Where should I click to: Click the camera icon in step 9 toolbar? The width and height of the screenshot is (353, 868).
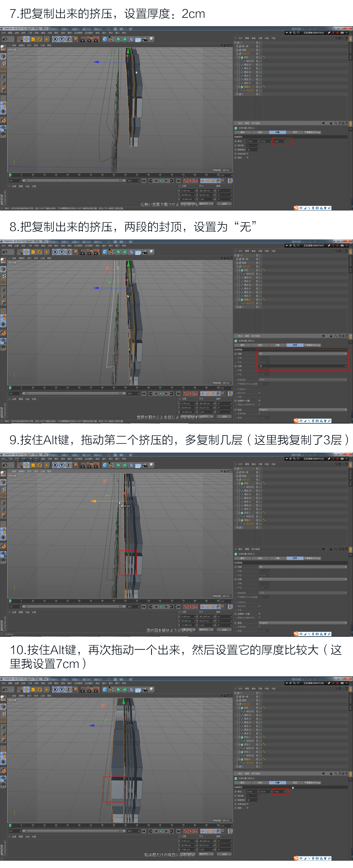tap(145, 465)
